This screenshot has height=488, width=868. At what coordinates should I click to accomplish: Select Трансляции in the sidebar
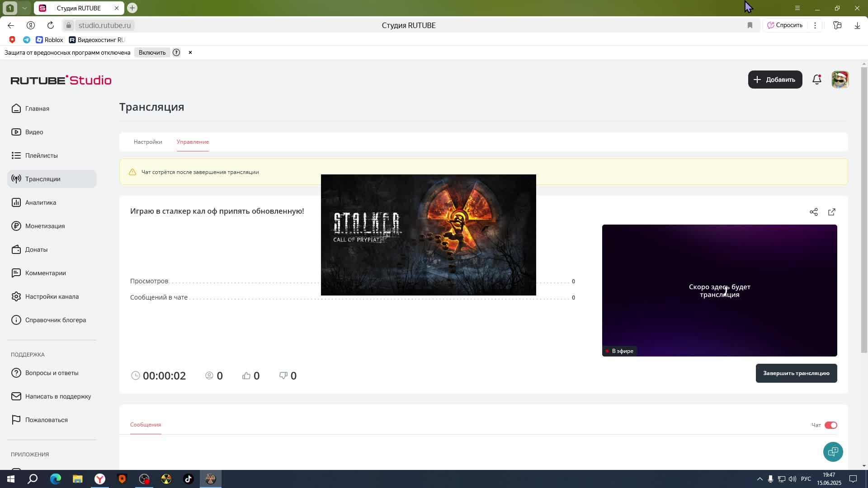pos(52,179)
